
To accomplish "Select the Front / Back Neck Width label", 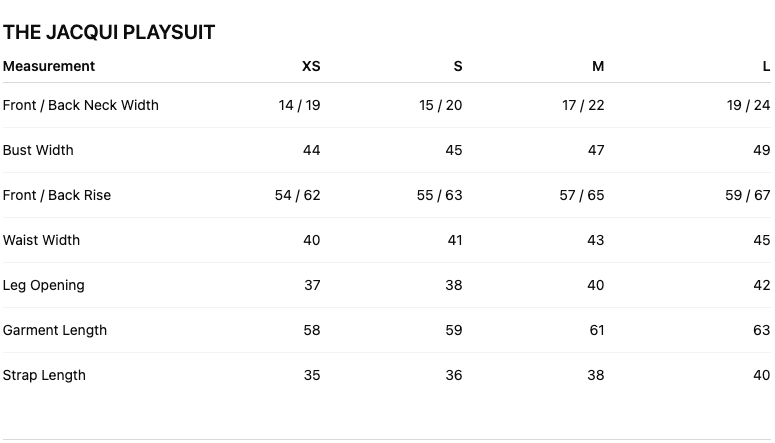I will (x=81, y=105).
